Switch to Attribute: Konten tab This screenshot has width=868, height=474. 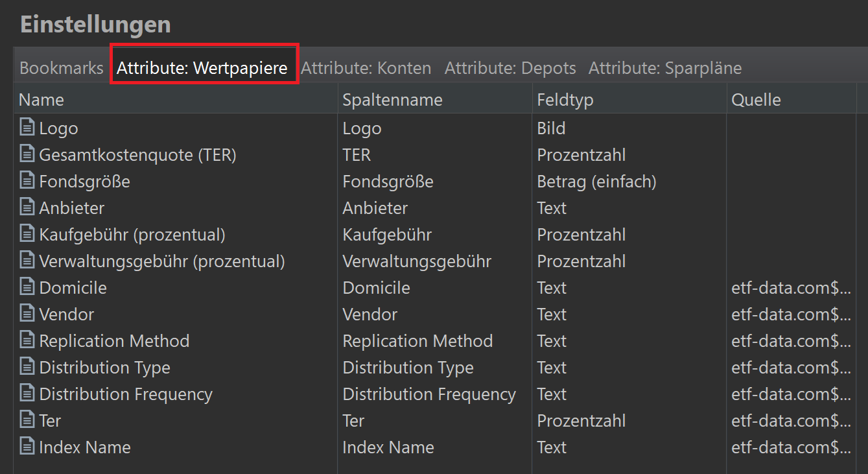click(x=366, y=68)
